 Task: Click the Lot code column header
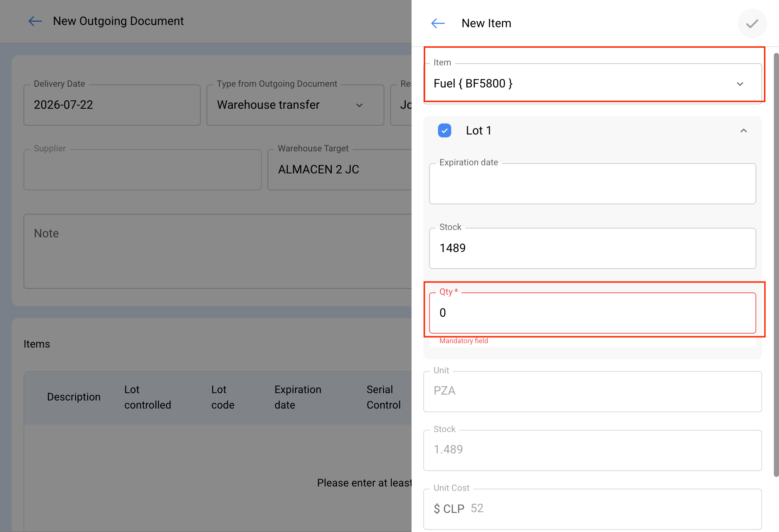(x=223, y=397)
